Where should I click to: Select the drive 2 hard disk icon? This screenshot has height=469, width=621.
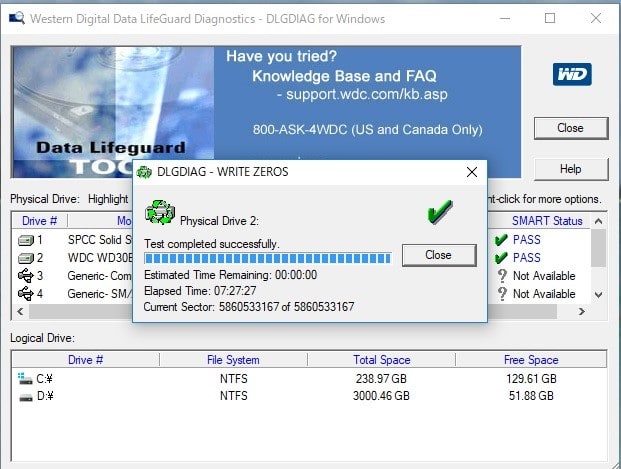[x=26, y=258]
